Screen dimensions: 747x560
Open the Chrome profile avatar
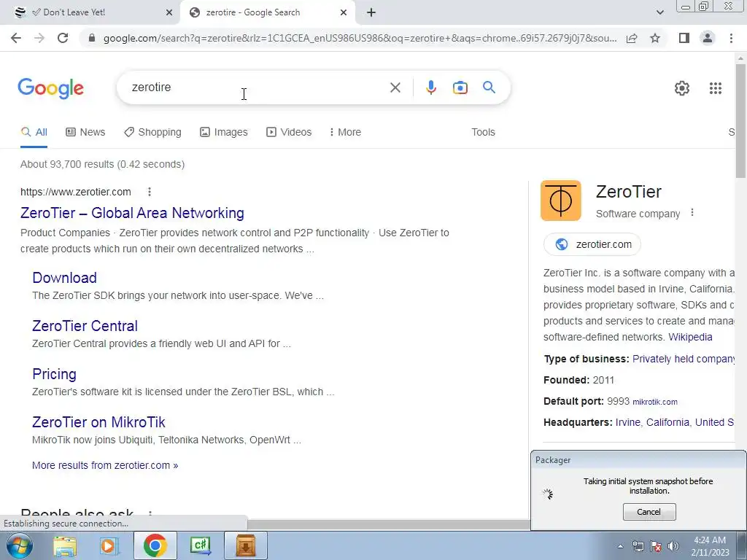(708, 38)
